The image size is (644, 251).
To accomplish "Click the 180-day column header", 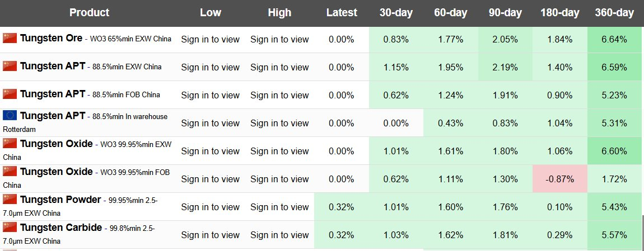I will tap(559, 12).
